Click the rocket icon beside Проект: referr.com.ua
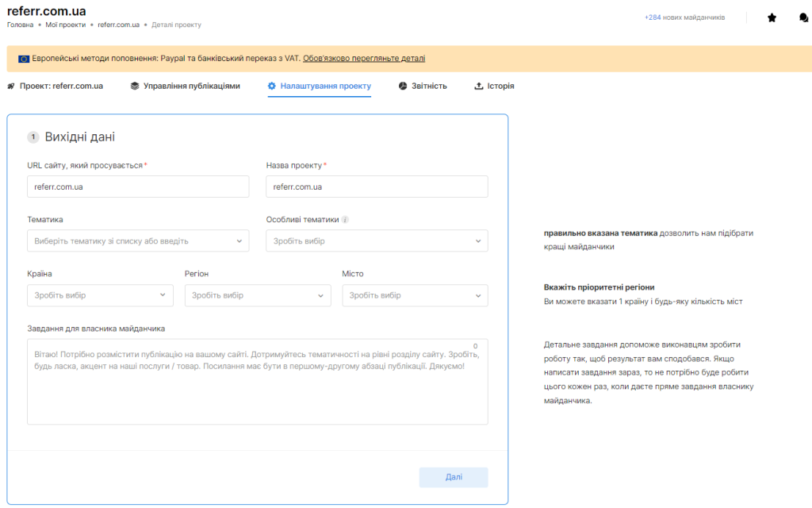The image size is (812, 508). [x=11, y=86]
